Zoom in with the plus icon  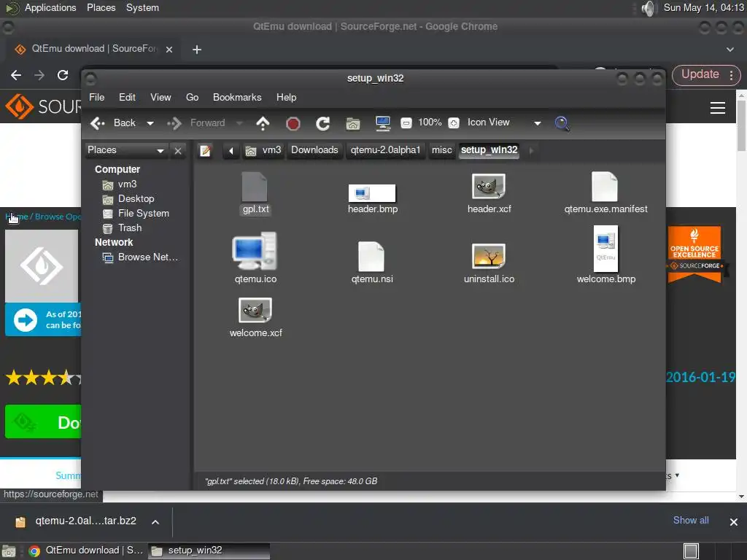pos(454,123)
